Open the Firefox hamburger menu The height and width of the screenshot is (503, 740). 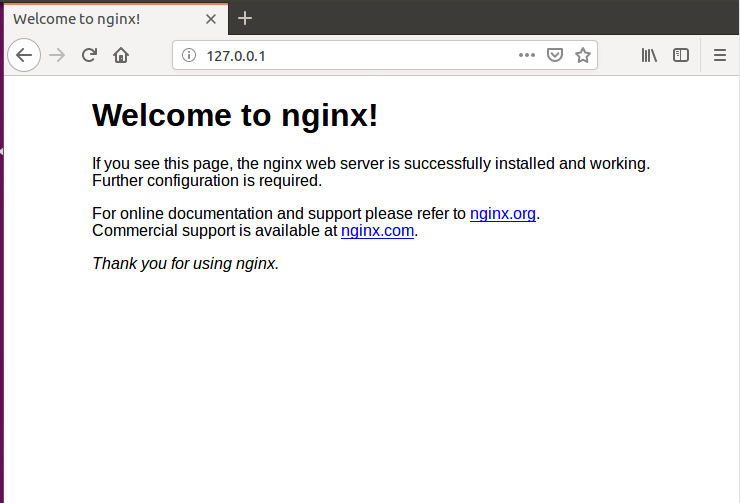click(x=720, y=55)
